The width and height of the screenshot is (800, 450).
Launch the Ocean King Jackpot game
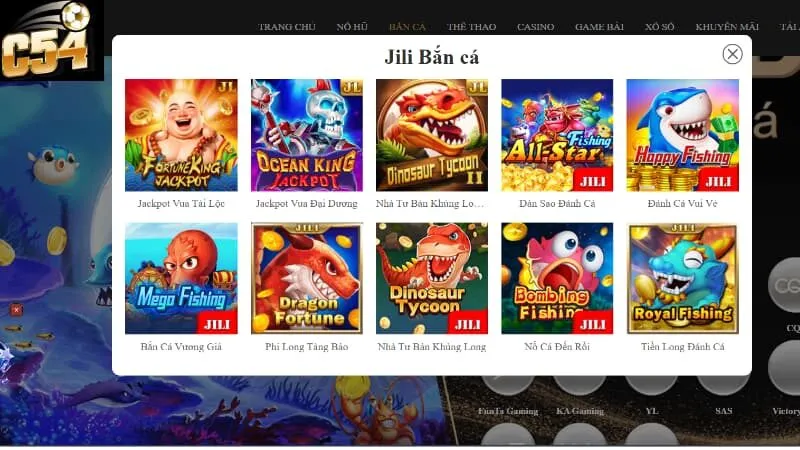pos(307,135)
